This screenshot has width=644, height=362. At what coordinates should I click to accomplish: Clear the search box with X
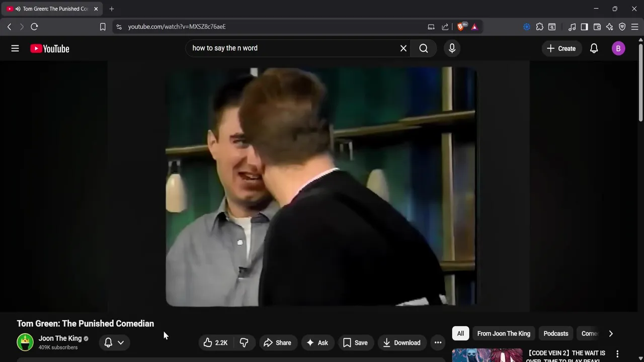point(403,48)
